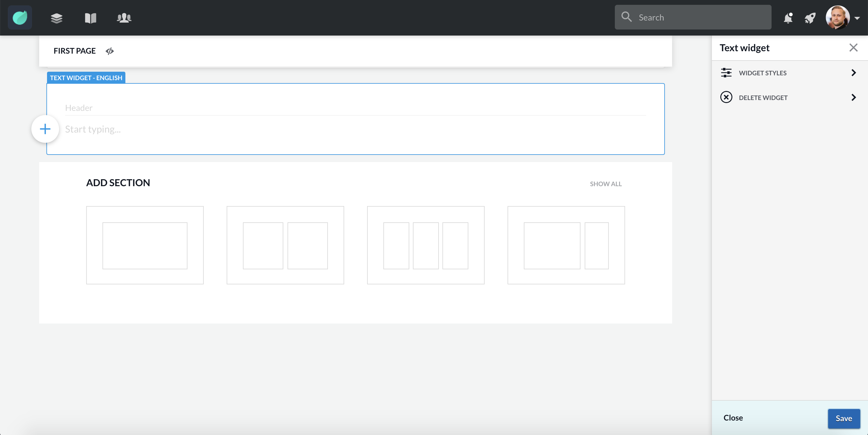Click the Widget Styles sliders icon
Image resolution: width=868 pixels, height=435 pixels.
coord(726,73)
